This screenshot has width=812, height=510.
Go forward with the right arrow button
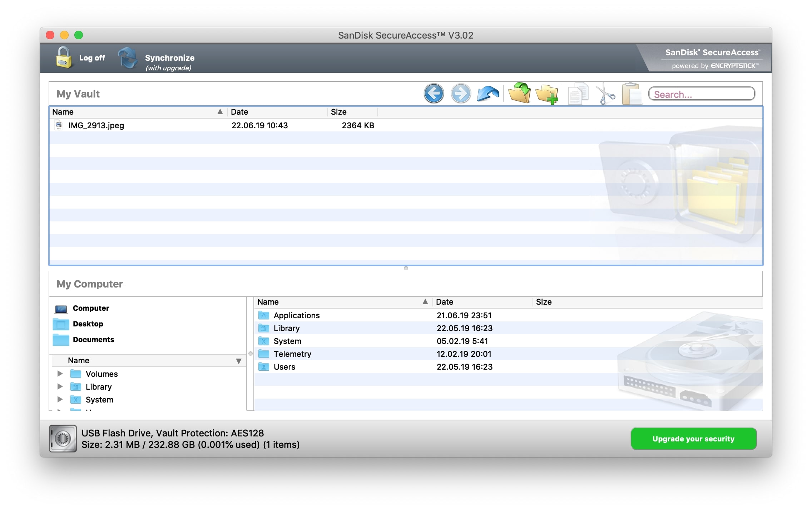461,94
